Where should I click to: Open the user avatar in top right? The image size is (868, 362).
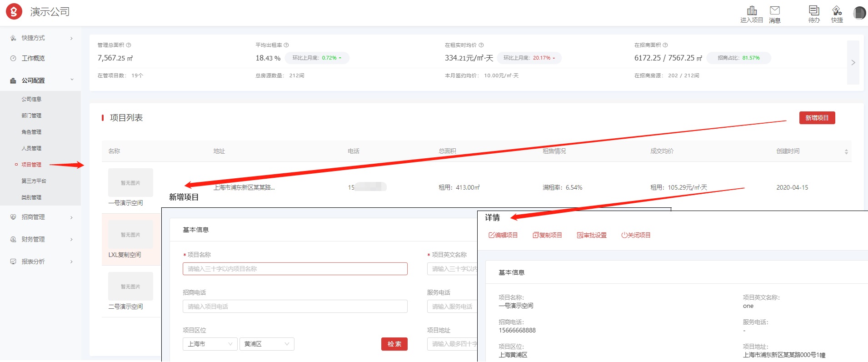(x=859, y=13)
